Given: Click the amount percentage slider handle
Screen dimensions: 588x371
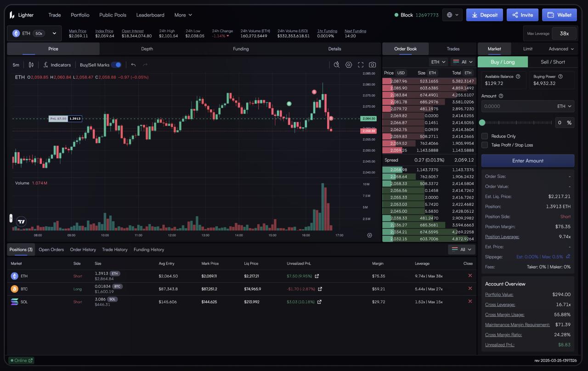Looking at the screenshot, I should [x=482, y=123].
